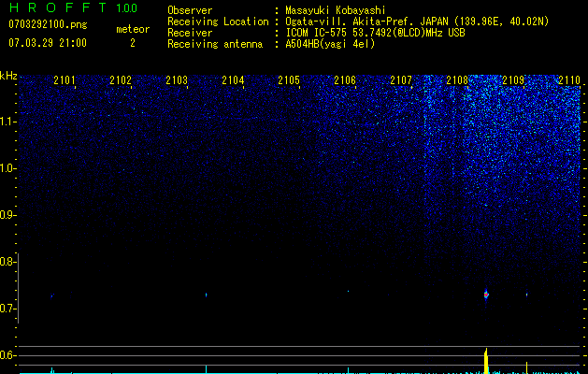Click the 2110 time marker
This screenshot has width=588, height=374.
[x=569, y=79]
